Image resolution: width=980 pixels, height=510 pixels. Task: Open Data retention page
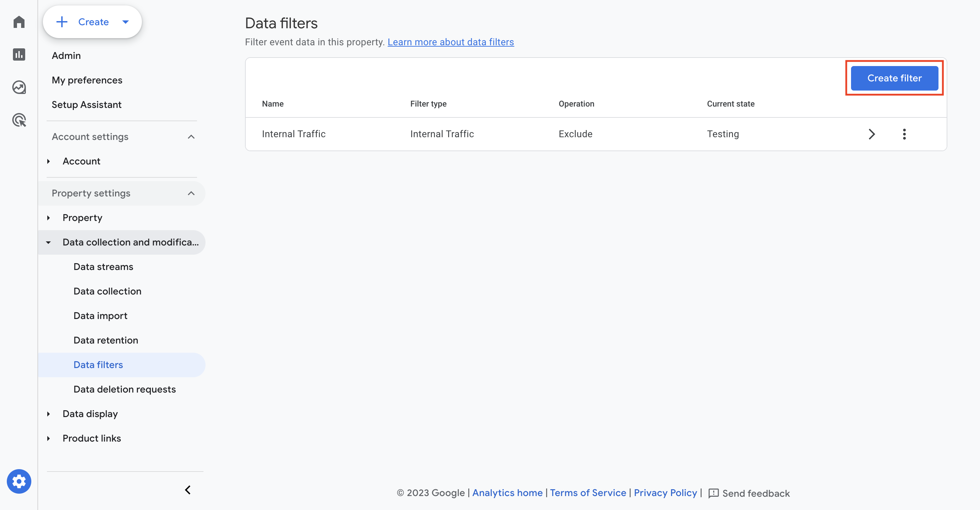[x=106, y=340]
